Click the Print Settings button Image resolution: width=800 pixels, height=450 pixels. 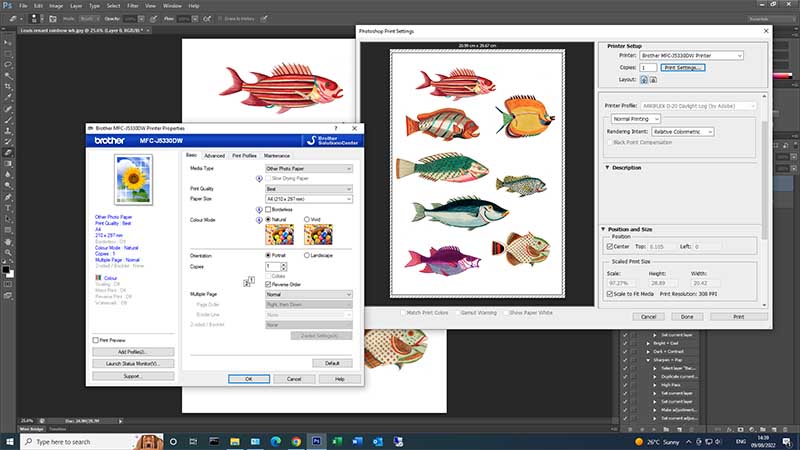[x=684, y=67]
